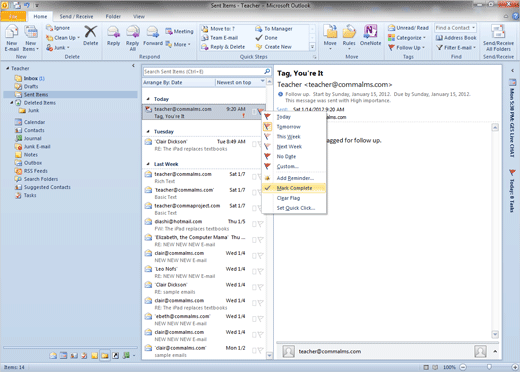Collapse the Last Week group
Screen dimensions: 520x372
click(x=148, y=164)
